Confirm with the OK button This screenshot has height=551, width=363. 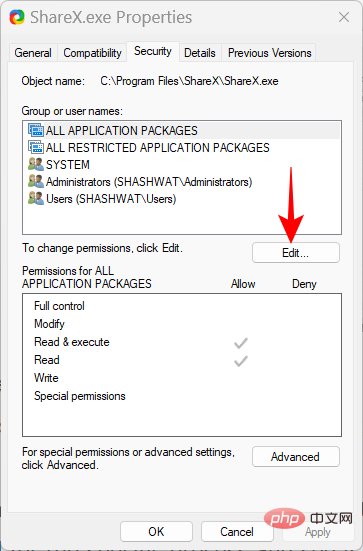point(156,531)
